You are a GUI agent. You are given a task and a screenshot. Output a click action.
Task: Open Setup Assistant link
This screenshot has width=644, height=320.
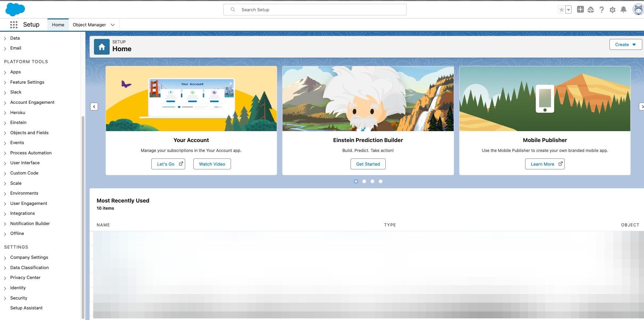coord(26,308)
